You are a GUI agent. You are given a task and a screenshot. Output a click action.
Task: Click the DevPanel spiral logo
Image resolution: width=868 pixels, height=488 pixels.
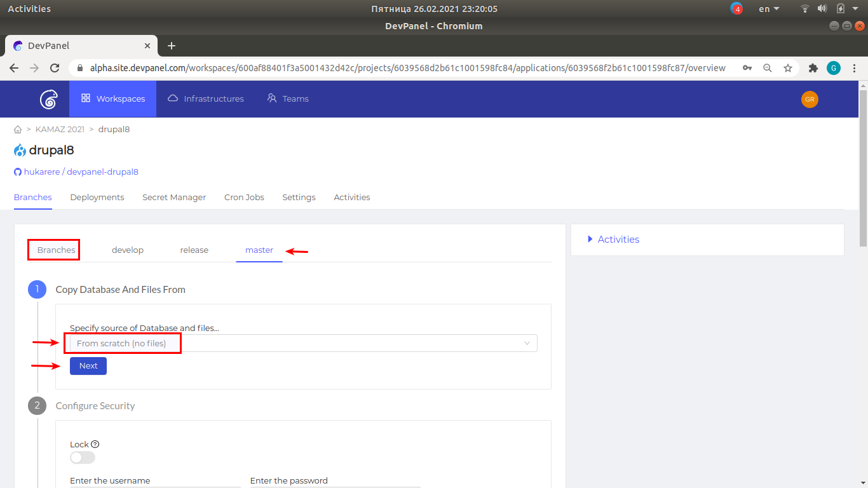tap(48, 99)
